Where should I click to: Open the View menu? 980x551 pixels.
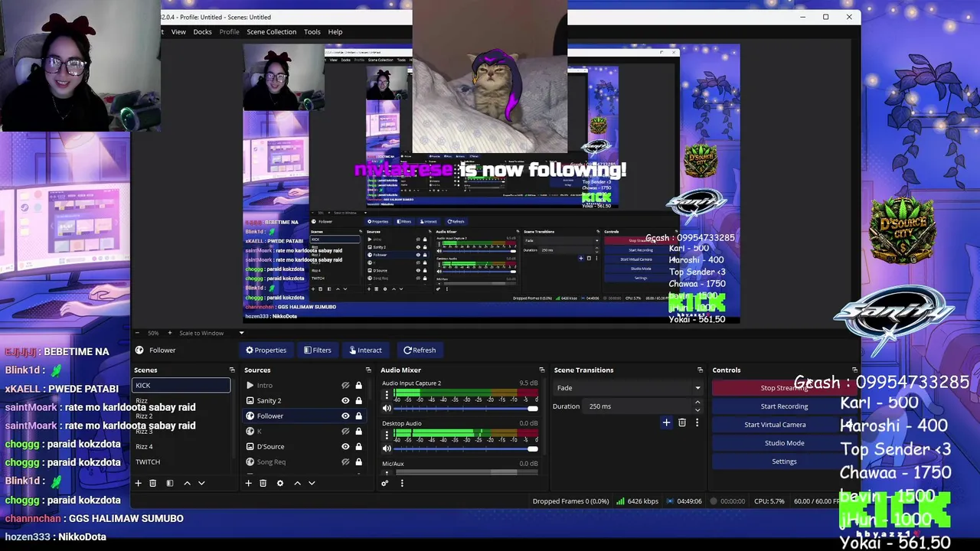(178, 32)
